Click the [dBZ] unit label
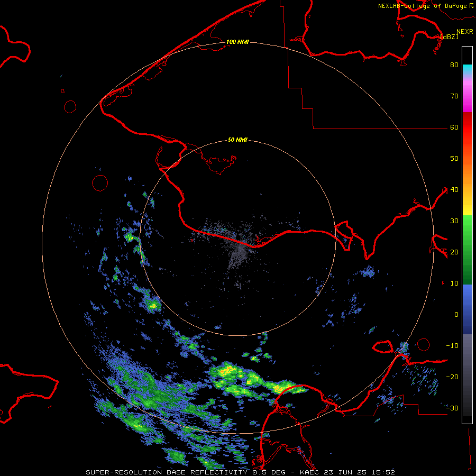Screen dimensions: 476x476 click(450, 36)
